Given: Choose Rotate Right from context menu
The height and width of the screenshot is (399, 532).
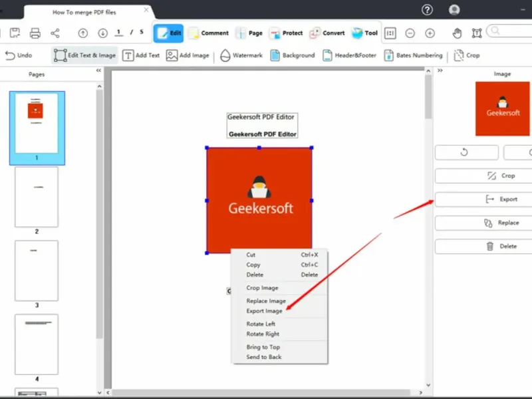Looking at the screenshot, I should 279,334.
